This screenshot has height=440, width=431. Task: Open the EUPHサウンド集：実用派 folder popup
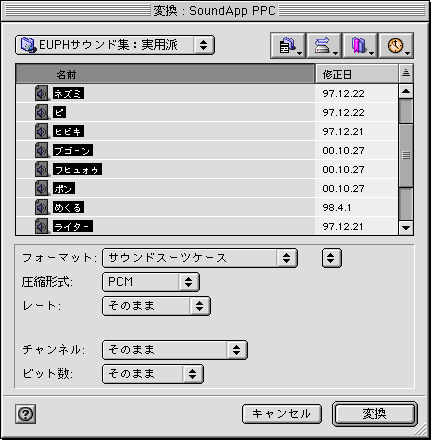pyautogui.click(x=115, y=45)
